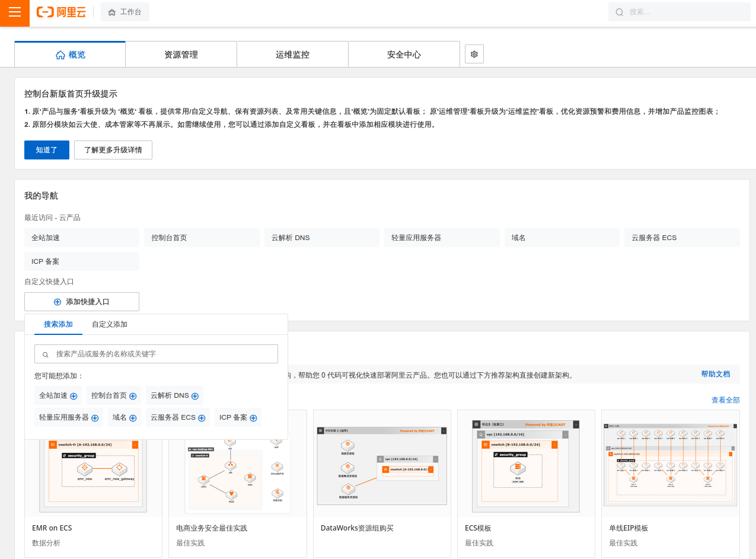
Task: Add 域名 via its plus icon
Action: [x=133, y=418]
